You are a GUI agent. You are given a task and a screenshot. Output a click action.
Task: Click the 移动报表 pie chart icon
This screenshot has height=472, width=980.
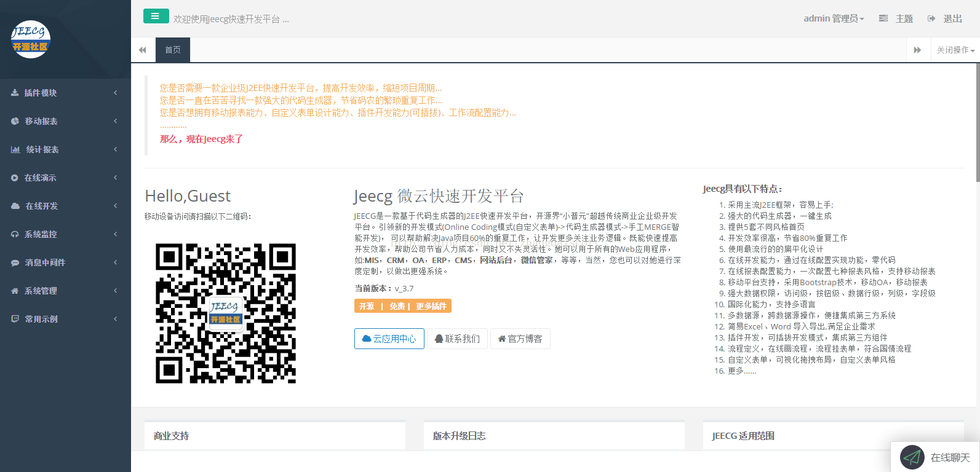pyautogui.click(x=15, y=121)
